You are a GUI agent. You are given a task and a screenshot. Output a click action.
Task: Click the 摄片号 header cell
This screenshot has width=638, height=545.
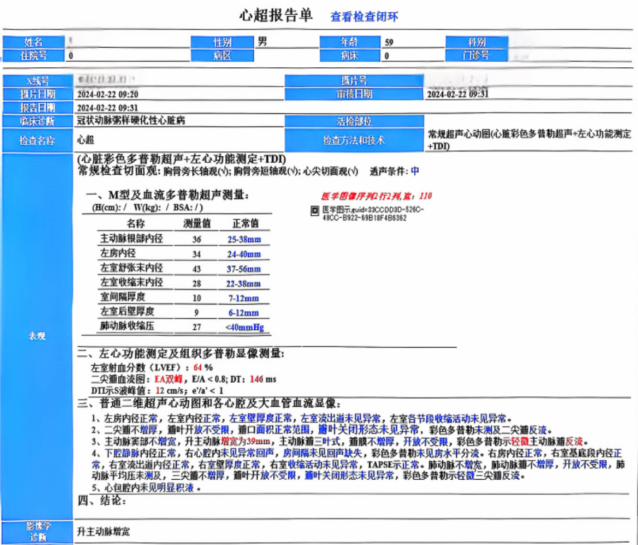[354, 81]
